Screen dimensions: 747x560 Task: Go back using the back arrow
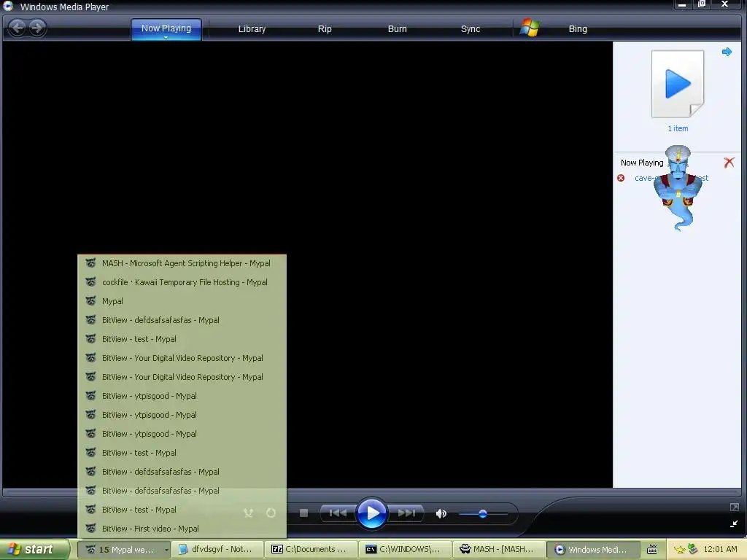click(18, 28)
